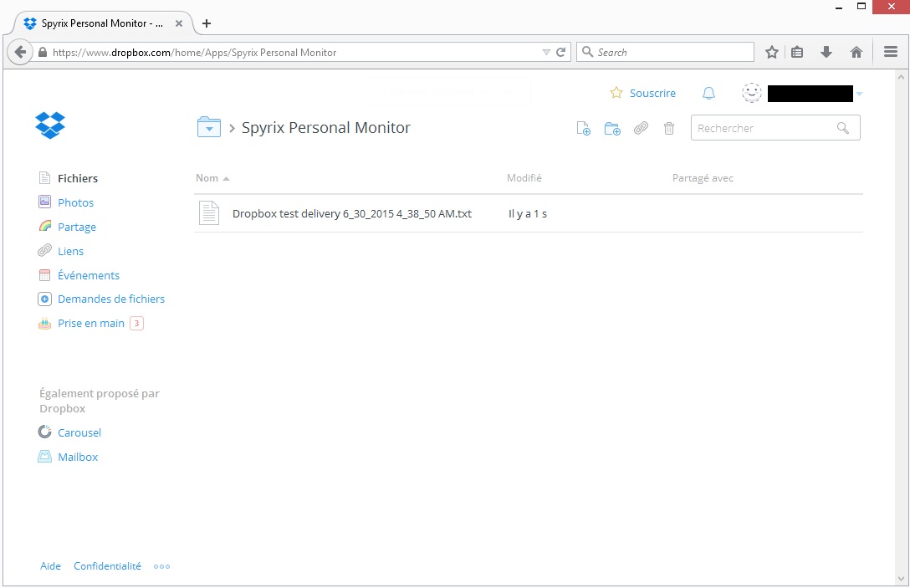Open the downloads arrow in Firefox toolbar
Image resolution: width=910 pixels, height=588 pixels.
(x=826, y=52)
